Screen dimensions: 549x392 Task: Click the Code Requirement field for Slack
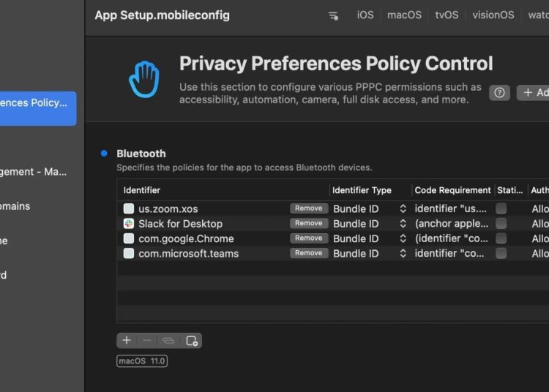click(x=452, y=224)
